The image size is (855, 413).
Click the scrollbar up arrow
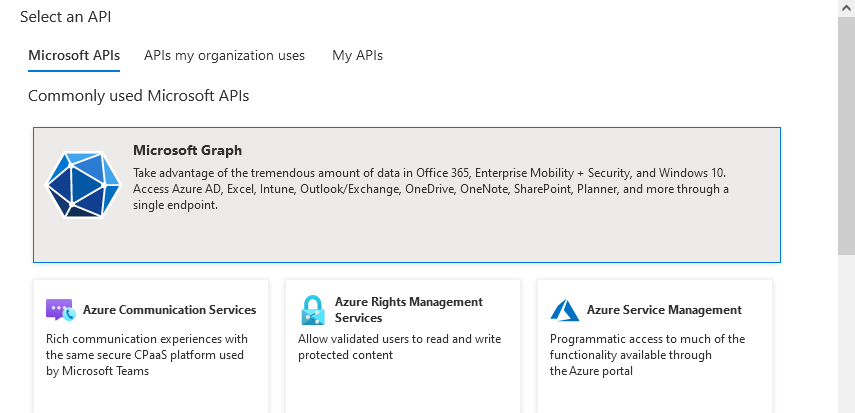[x=846, y=7]
